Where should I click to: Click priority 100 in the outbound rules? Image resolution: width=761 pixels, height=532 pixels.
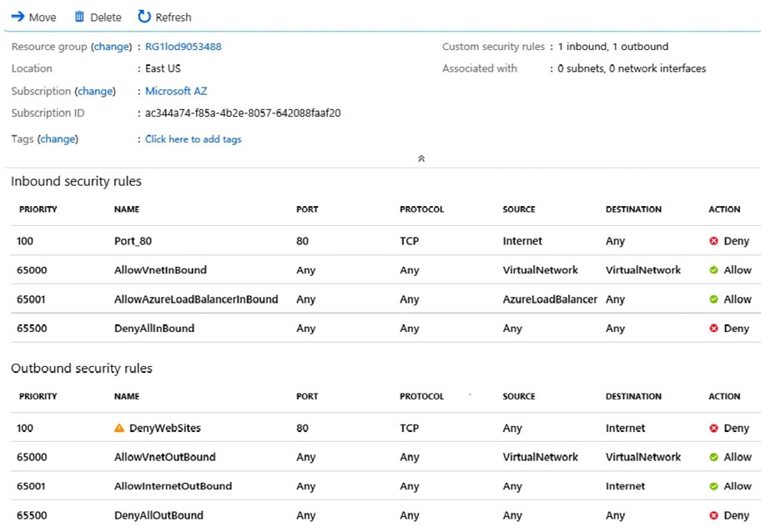click(x=25, y=429)
